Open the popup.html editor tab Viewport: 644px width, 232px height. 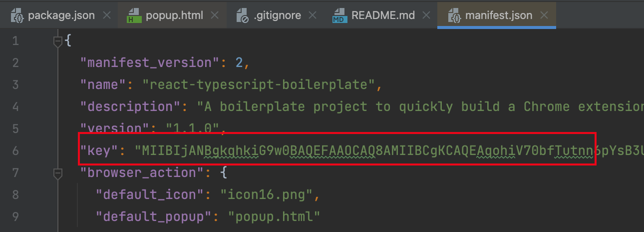(x=174, y=15)
